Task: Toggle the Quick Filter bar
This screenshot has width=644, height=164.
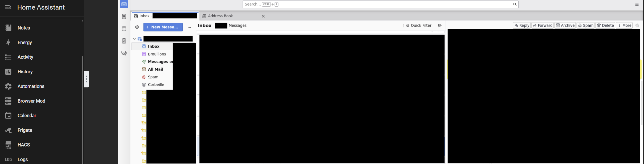Action: tap(418, 26)
